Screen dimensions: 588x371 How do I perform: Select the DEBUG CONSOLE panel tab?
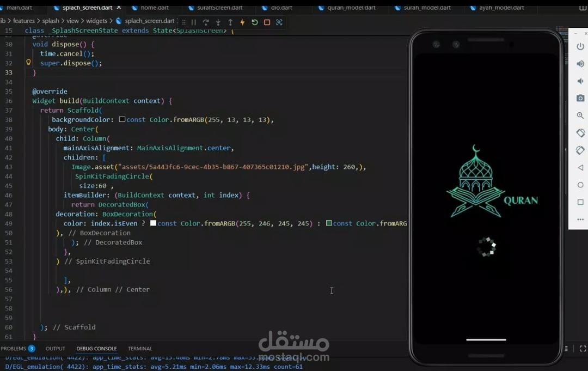coord(96,349)
